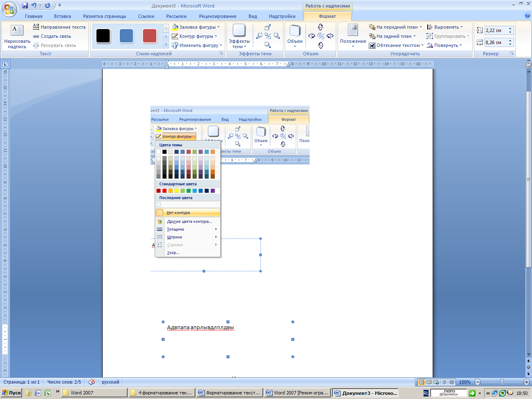The width and height of the screenshot is (532, 399).
Task: Switch to Full Screen Reading view
Action: pos(429,382)
